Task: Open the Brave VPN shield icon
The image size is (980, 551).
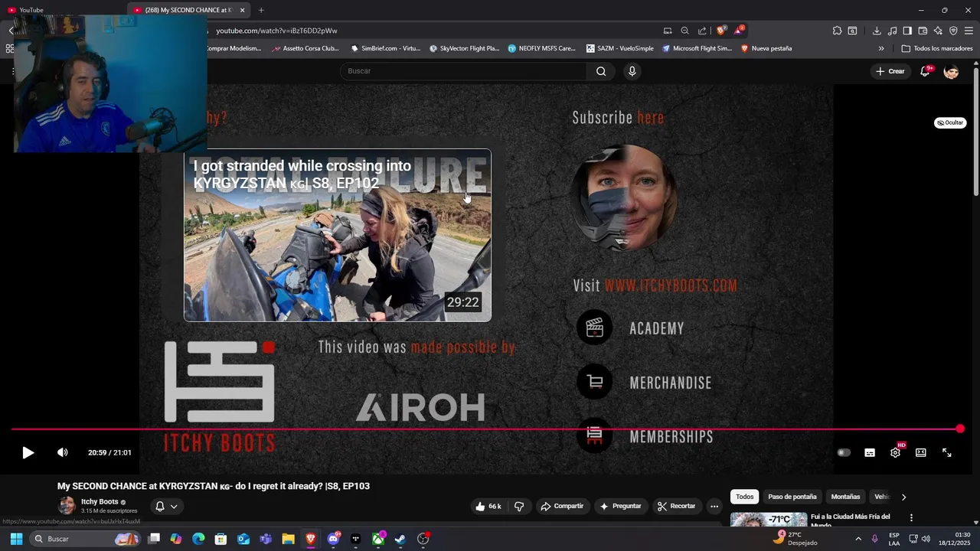Action: [x=953, y=31]
